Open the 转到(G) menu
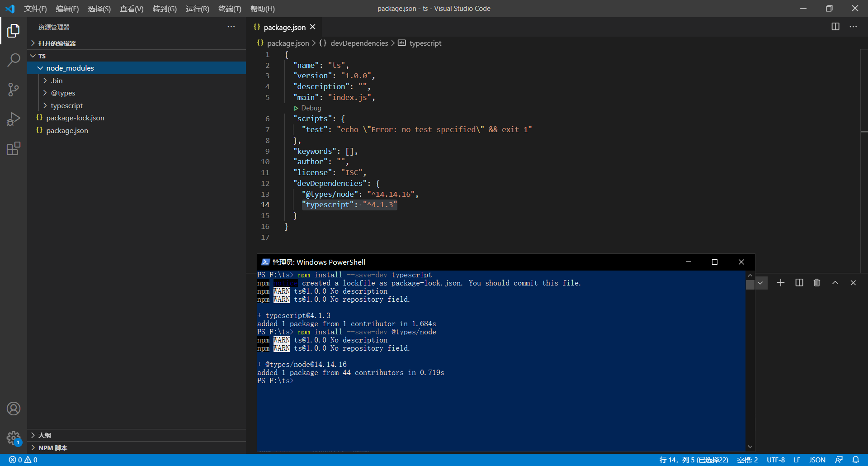Image resolution: width=868 pixels, height=466 pixels. (x=165, y=9)
